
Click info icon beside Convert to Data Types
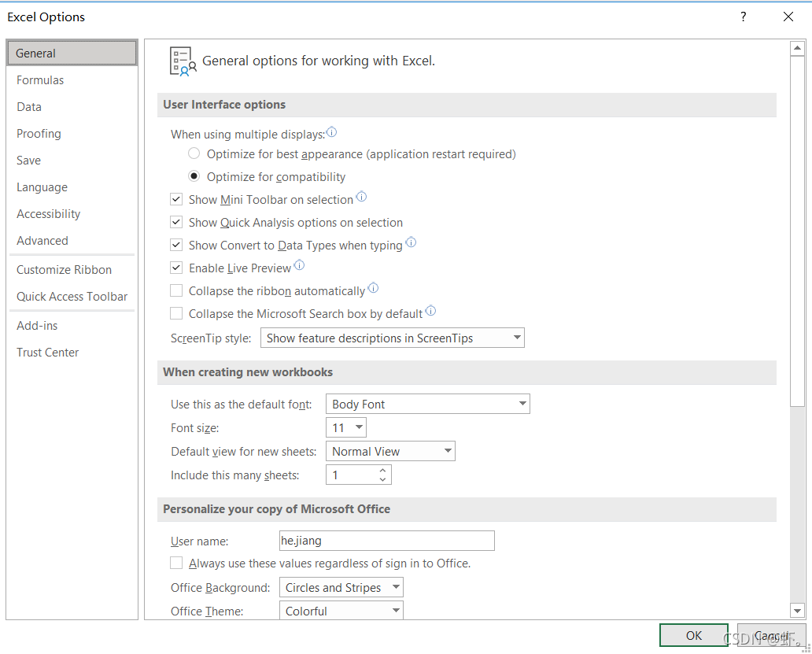pyautogui.click(x=411, y=243)
